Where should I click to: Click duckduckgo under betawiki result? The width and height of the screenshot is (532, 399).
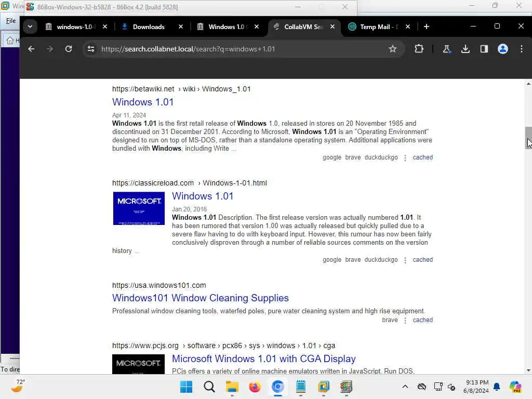tap(381, 157)
